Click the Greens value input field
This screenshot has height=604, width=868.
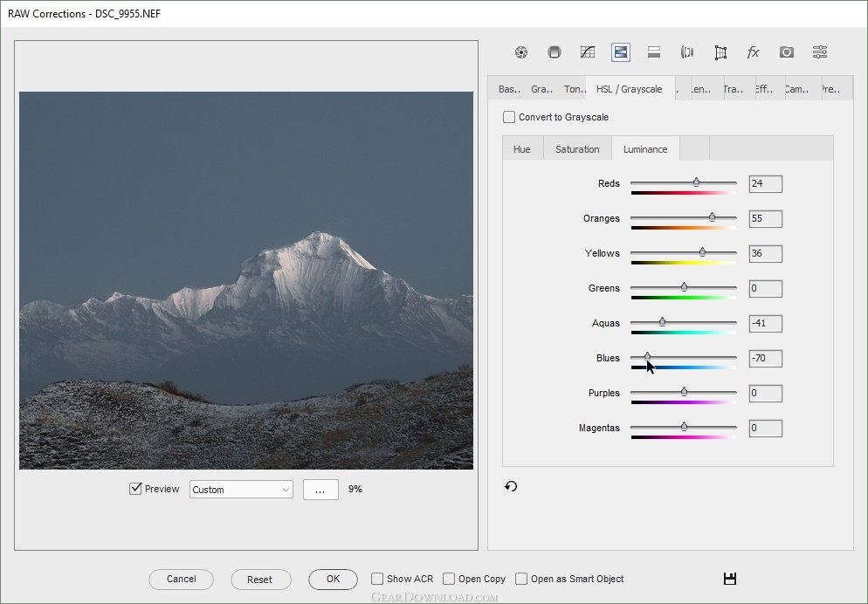pyautogui.click(x=766, y=288)
